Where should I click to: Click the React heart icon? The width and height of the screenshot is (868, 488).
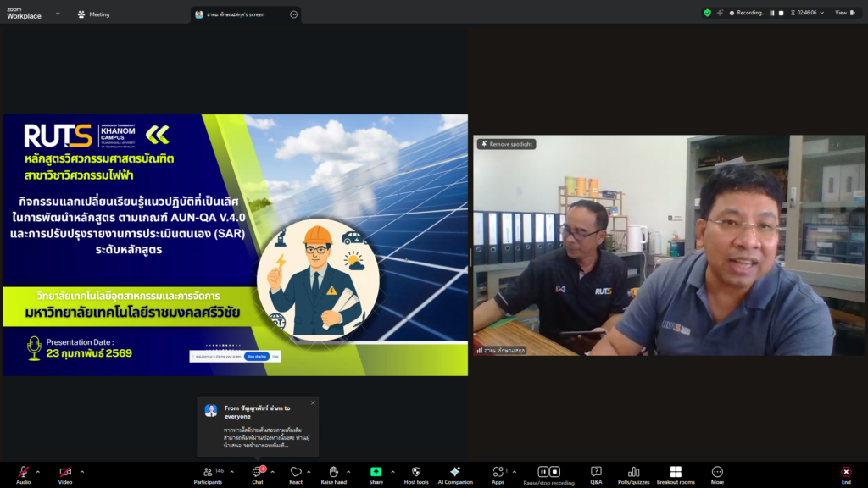pyautogui.click(x=296, y=472)
